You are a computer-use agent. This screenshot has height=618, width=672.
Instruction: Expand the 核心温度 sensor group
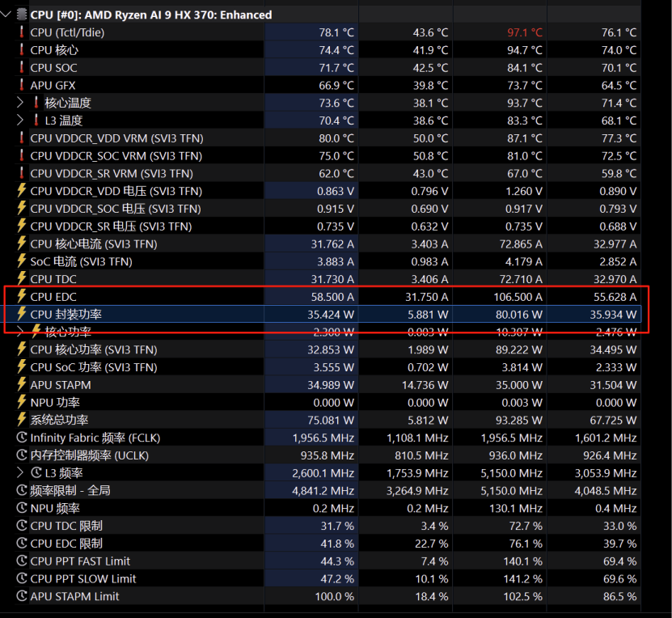pos(19,103)
